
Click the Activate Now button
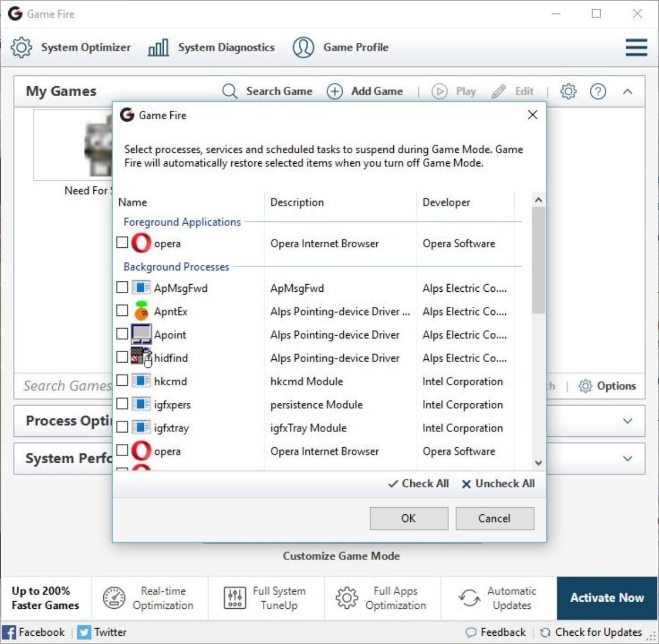(x=607, y=598)
